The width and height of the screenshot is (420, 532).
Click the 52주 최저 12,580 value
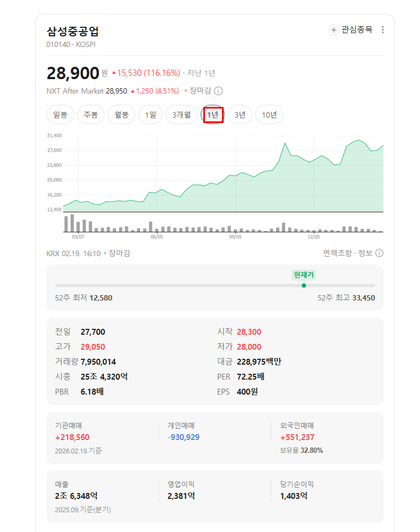point(101,298)
